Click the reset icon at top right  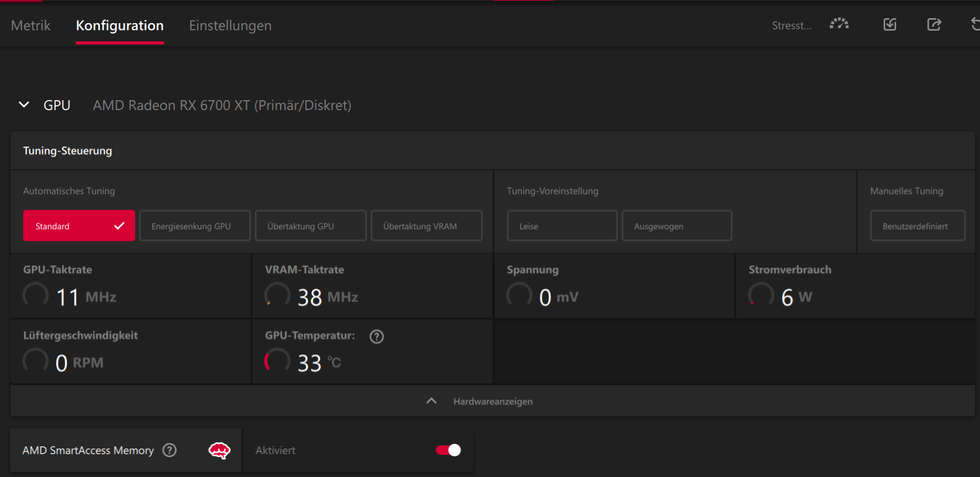[x=975, y=24]
